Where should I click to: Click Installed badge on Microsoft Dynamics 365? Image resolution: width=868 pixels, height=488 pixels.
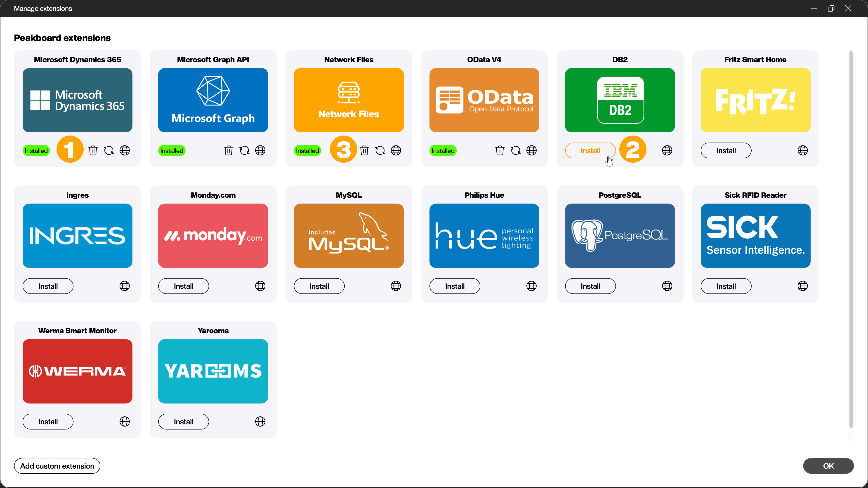click(36, 151)
